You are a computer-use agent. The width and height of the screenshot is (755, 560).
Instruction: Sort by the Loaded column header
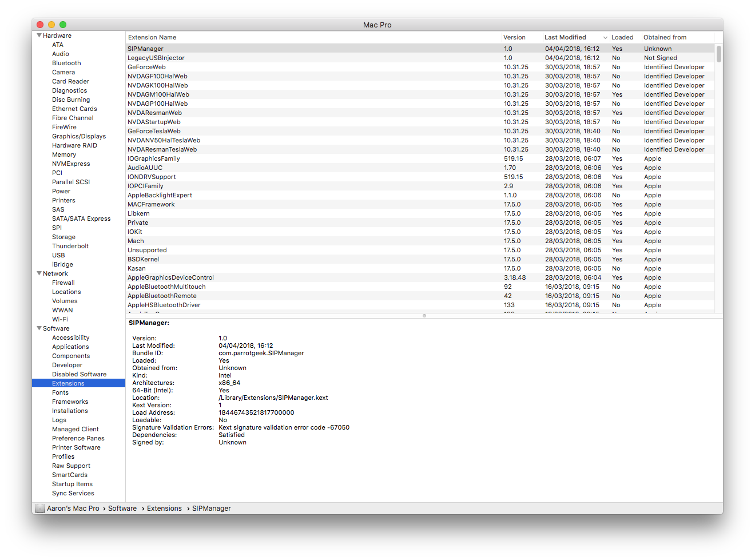tap(625, 37)
